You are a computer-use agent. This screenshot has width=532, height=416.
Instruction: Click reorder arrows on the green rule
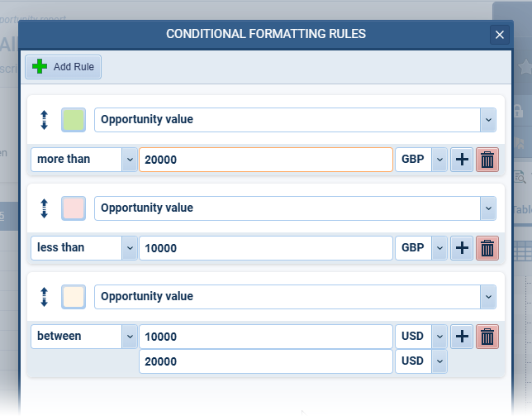pos(45,120)
